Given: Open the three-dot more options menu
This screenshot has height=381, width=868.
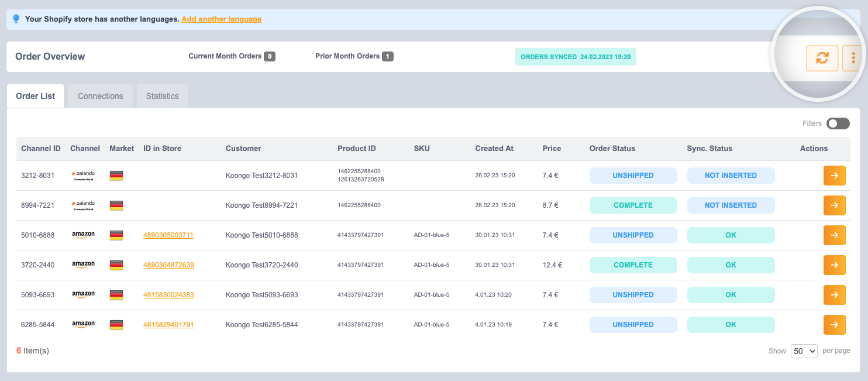Looking at the screenshot, I should pyautogui.click(x=853, y=58).
